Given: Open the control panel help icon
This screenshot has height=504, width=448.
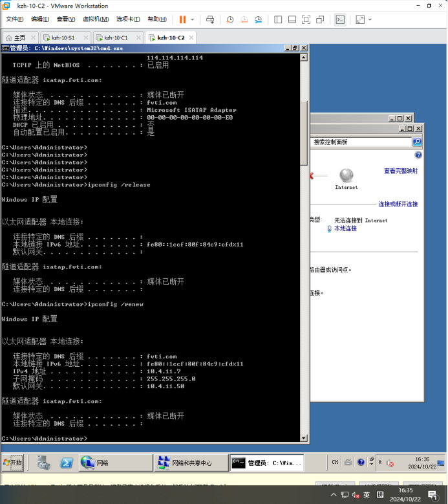Looking at the screenshot, I should pyautogui.click(x=418, y=155).
